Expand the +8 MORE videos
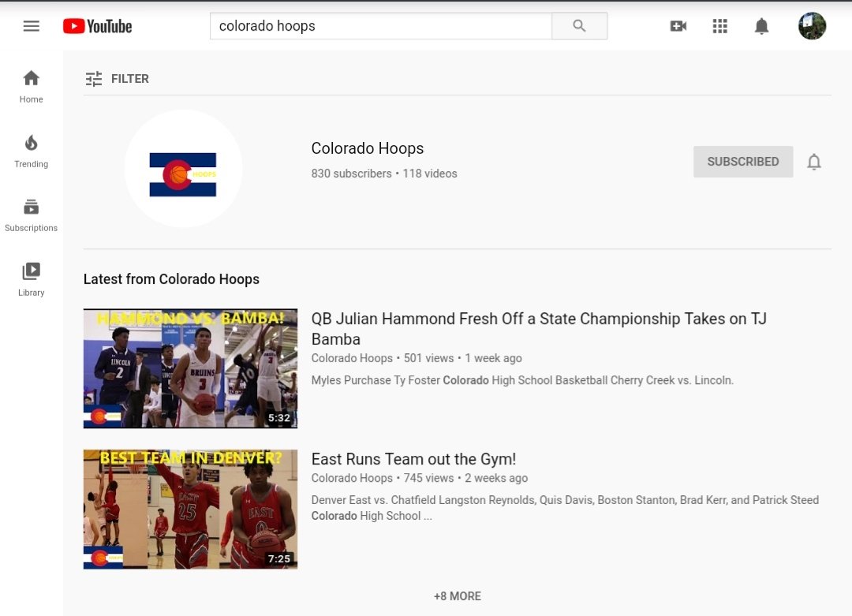This screenshot has width=852, height=616. (457, 596)
